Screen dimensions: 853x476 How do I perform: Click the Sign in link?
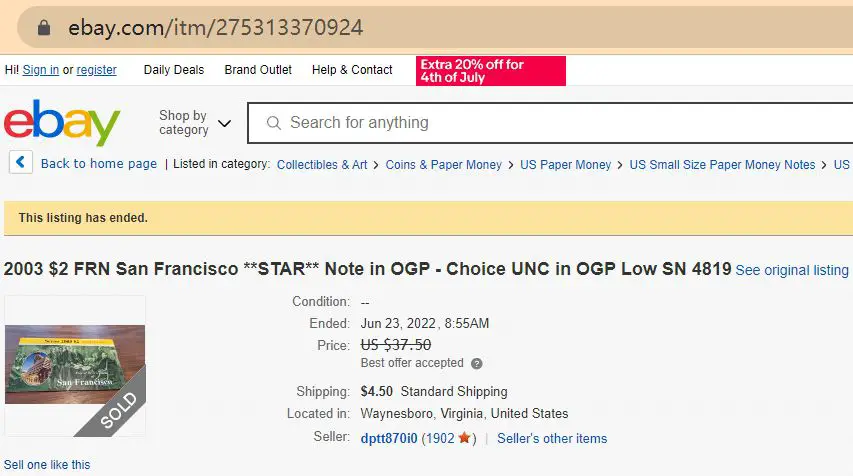40,70
